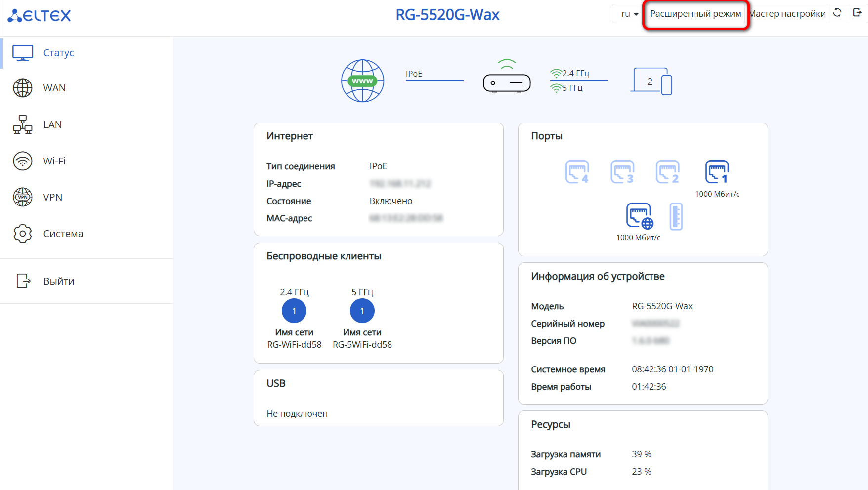The height and width of the screenshot is (490, 868).
Task: Open the Статус monitor icon
Action: tap(23, 53)
